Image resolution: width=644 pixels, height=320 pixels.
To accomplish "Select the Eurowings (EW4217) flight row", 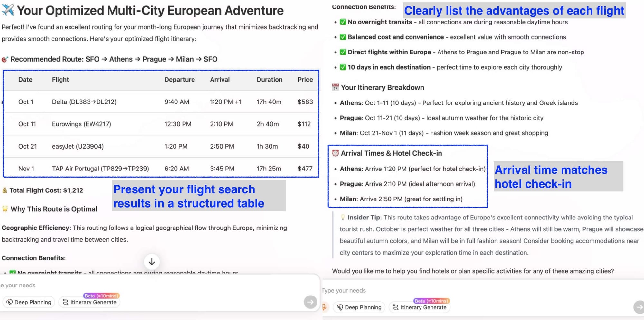I will click(x=161, y=124).
